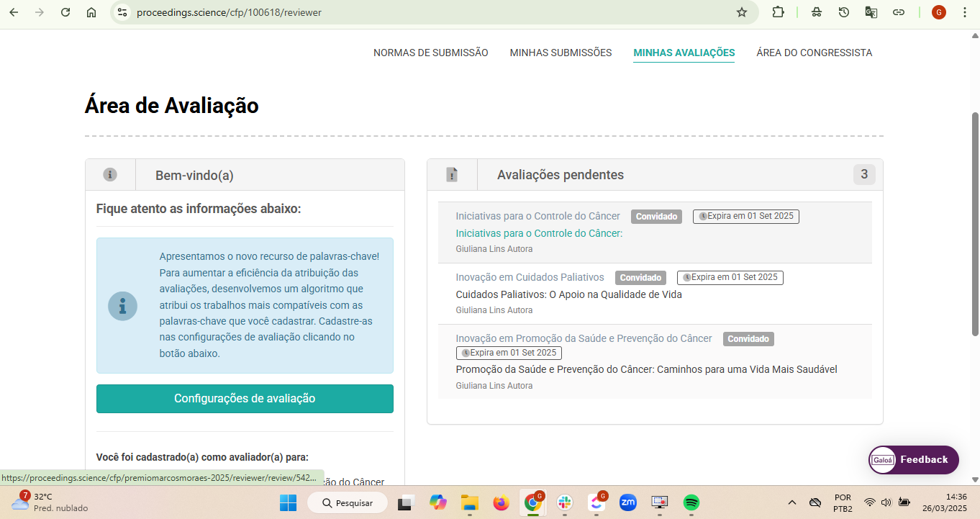
Task: Click the pending count badge 3
Action: point(864,174)
